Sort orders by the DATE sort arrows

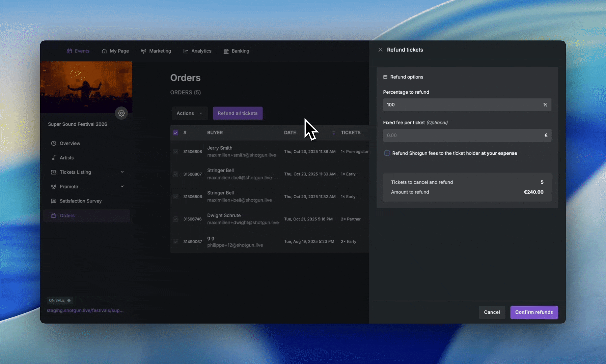[334, 133]
